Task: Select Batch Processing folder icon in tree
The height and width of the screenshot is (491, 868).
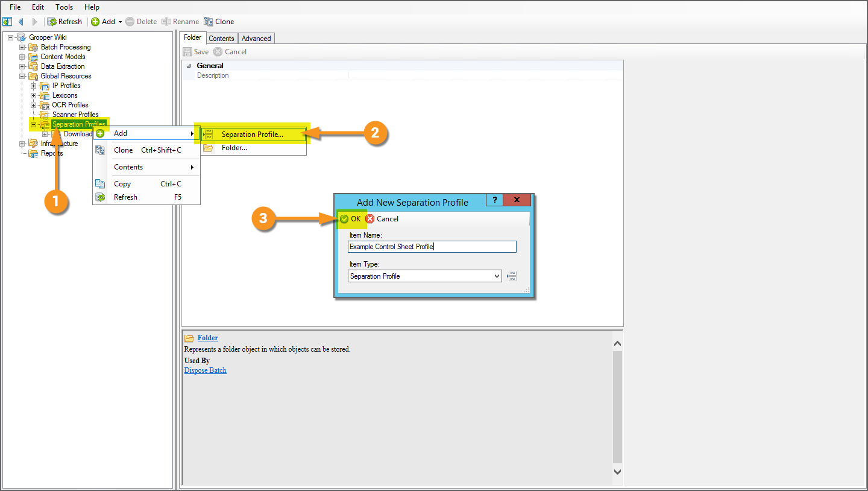Action: click(x=33, y=47)
